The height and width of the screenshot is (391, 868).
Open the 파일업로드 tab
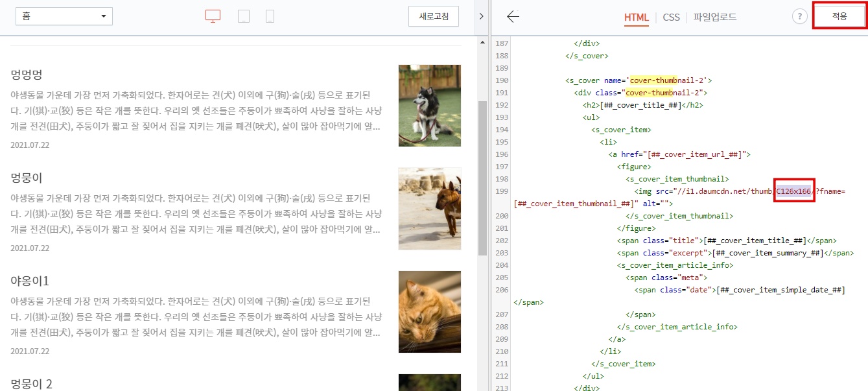tap(715, 18)
